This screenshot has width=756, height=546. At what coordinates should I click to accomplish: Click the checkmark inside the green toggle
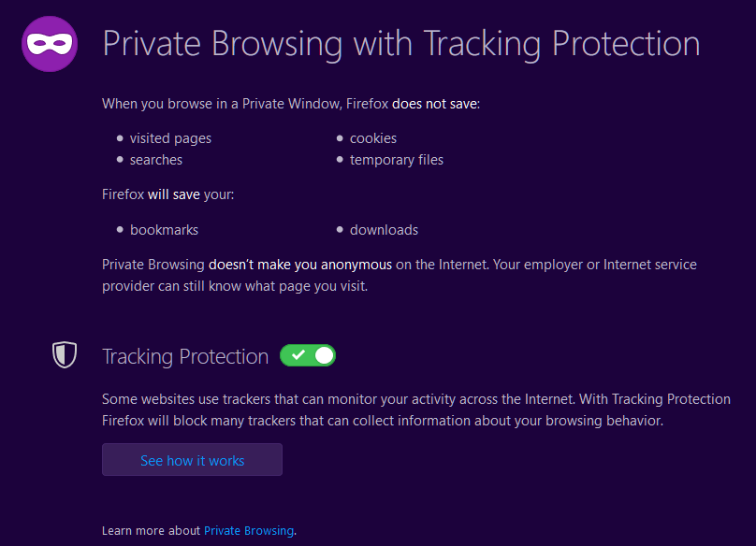point(298,355)
